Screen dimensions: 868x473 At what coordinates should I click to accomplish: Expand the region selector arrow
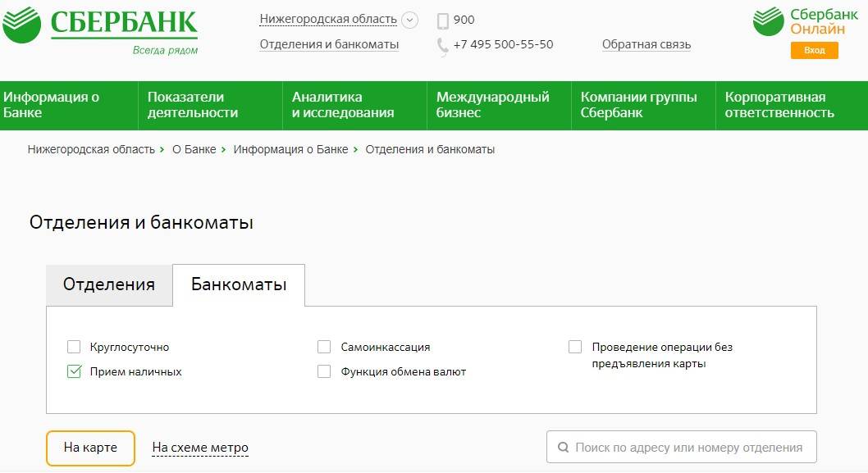coord(410,20)
